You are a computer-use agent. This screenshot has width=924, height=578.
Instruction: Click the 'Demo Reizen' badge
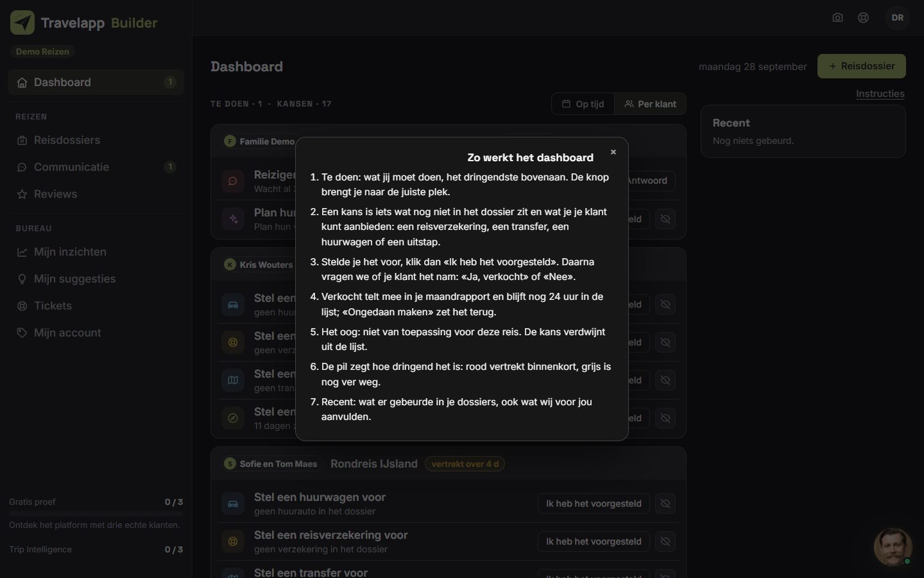[42, 51]
